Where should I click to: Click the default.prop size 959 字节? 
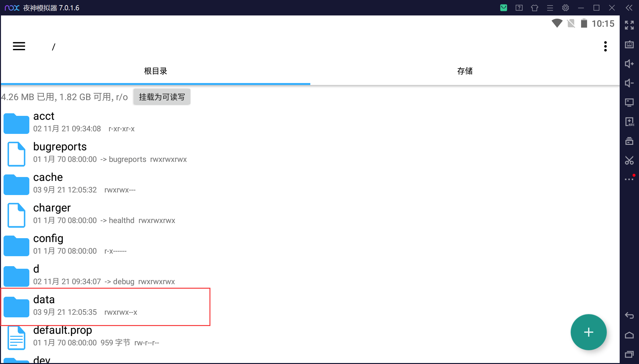tap(115, 343)
